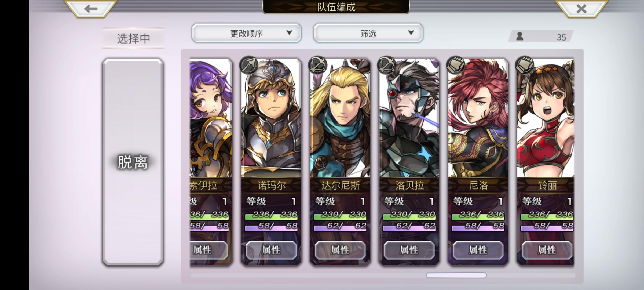Click the horizontal scrollbar thumb
Screen dimensions: 644x290
456,275
